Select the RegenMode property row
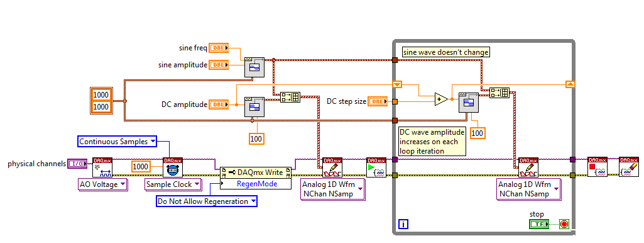644x243 pixels. 256,184
